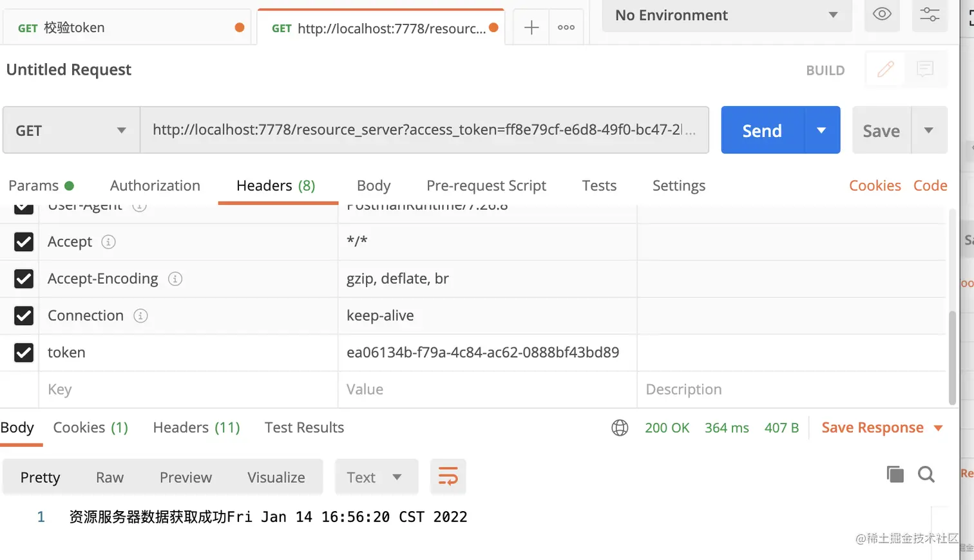Open the Test Results tab
974x560 pixels.
(304, 427)
